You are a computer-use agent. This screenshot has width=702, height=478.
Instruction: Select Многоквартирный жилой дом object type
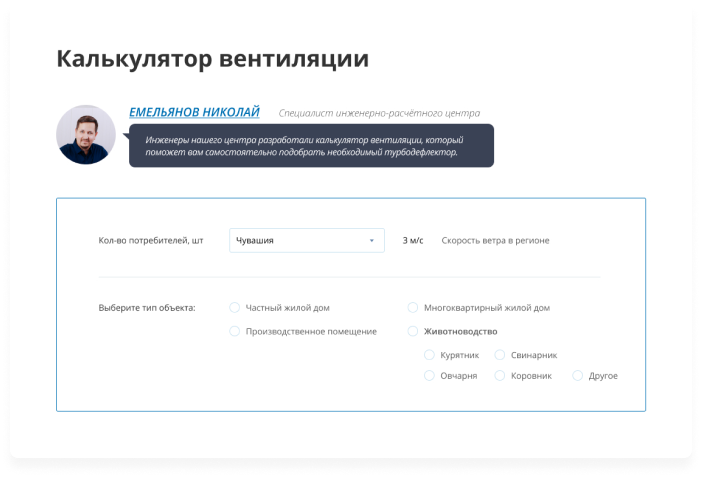(413, 308)
